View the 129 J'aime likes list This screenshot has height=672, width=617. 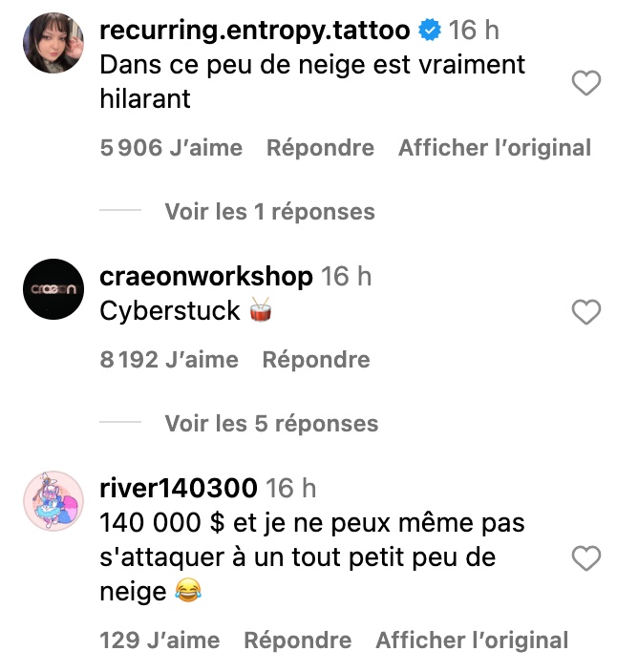pyautogui.click(x=160, y=640)
